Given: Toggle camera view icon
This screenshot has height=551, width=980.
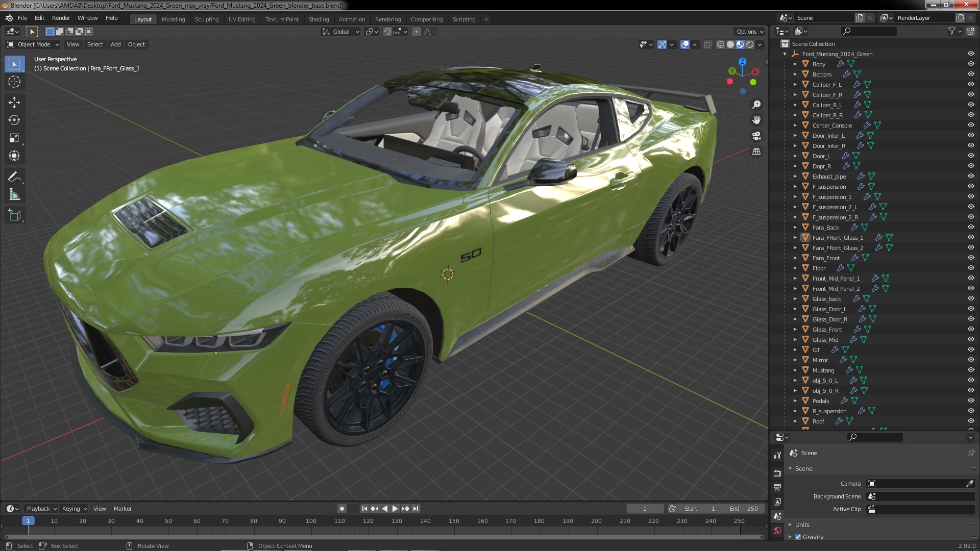Looking at the screenshot, I should coord(756,136).
